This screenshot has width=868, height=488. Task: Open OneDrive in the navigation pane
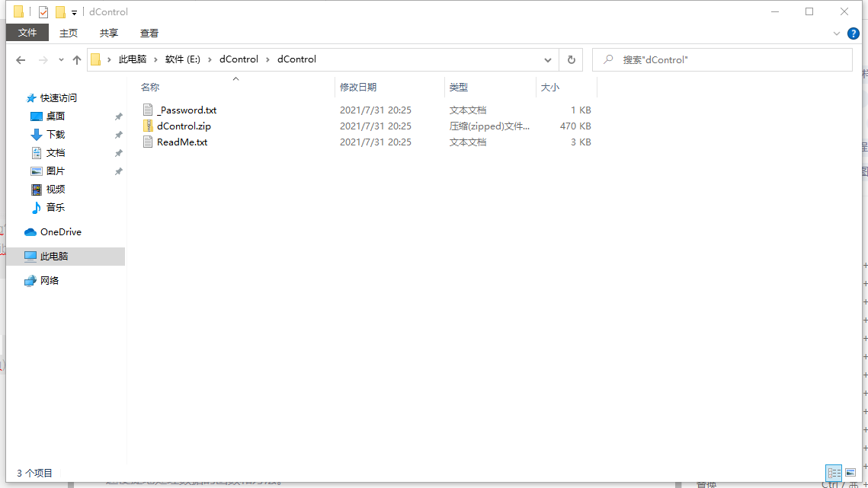point(60,232)
